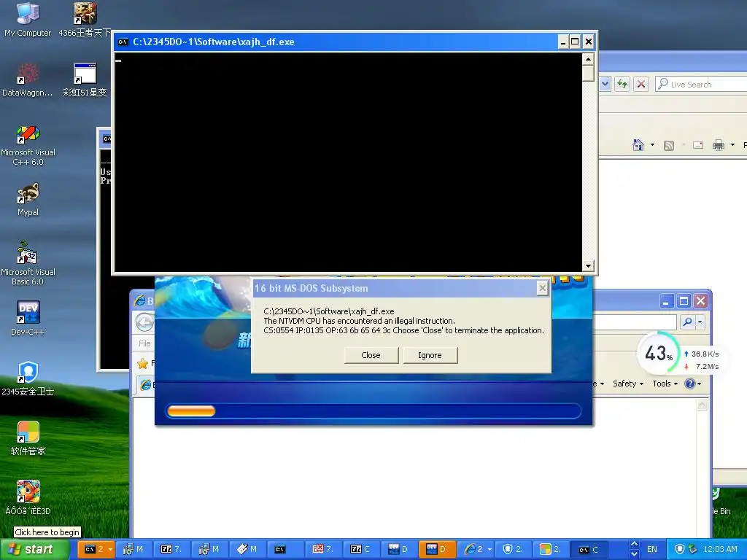Click the shield icon in the system tray
747x560 pixels.
pos(680,550)
